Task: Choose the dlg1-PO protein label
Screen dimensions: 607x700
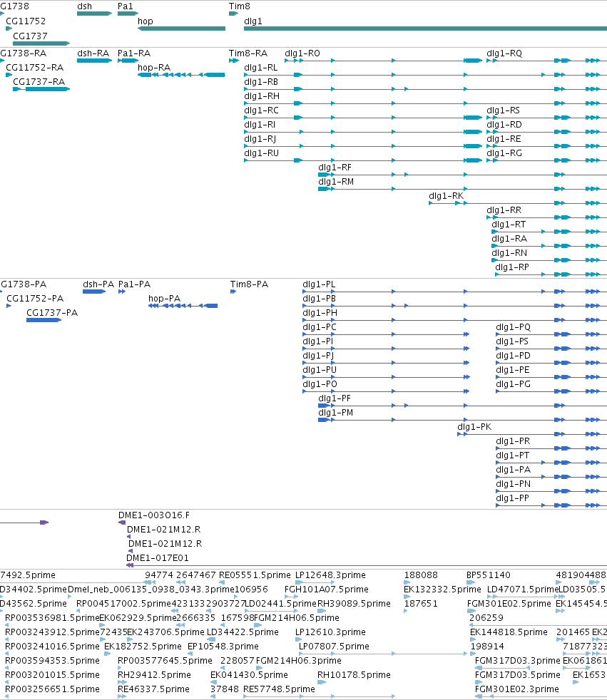Action: [x=320, y=384]
